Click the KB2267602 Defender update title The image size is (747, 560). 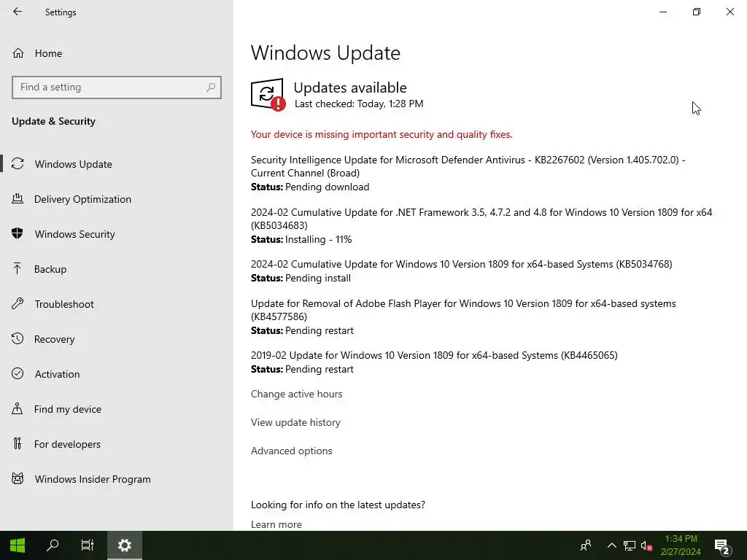click(x=468, y=166)
